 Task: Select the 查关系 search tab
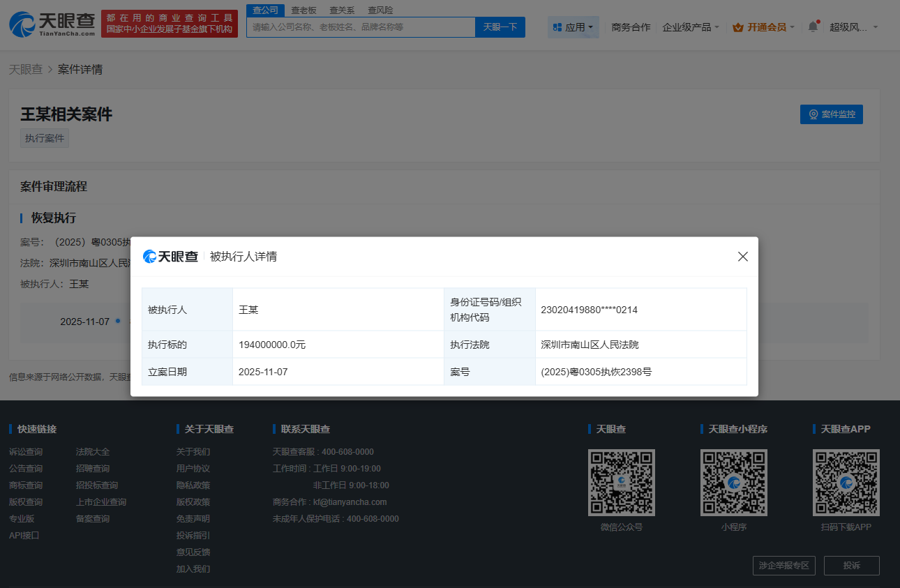[342, 10]
